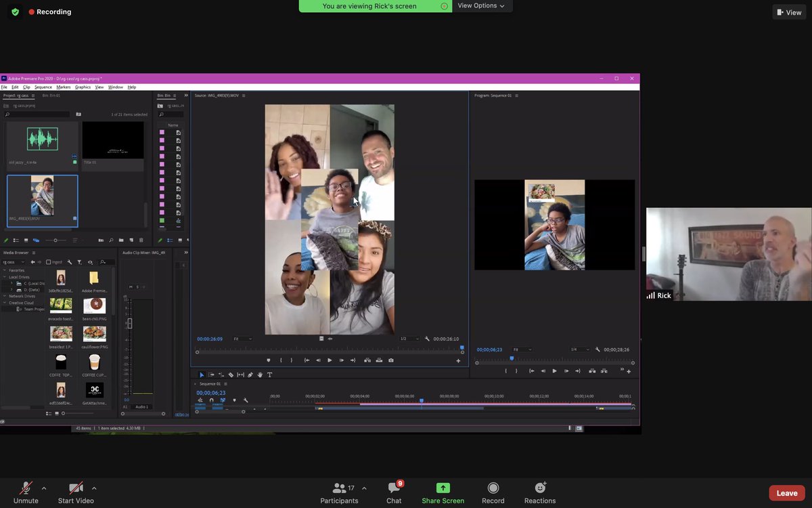This screenshot has height=508, width=812.
Task: Export frame from Source monitor camera icon
Action: click(x=391, y=360)
